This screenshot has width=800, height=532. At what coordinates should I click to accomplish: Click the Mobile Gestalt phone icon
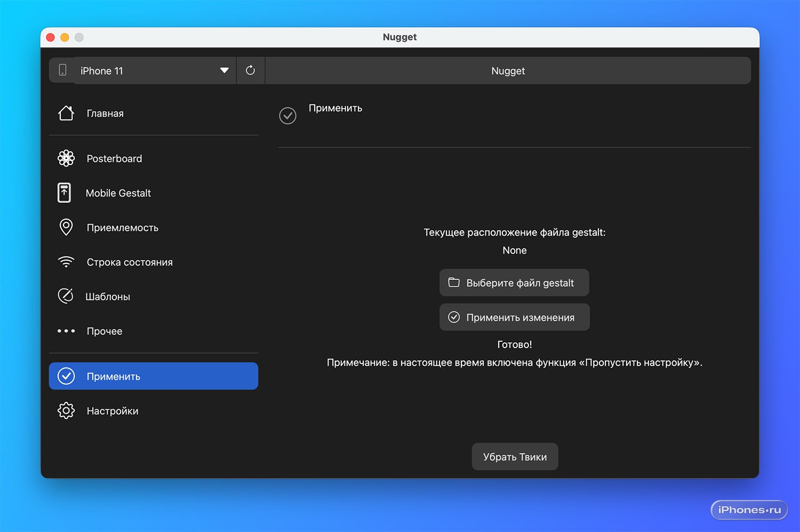pyautogui.click(x=64, y=193)
